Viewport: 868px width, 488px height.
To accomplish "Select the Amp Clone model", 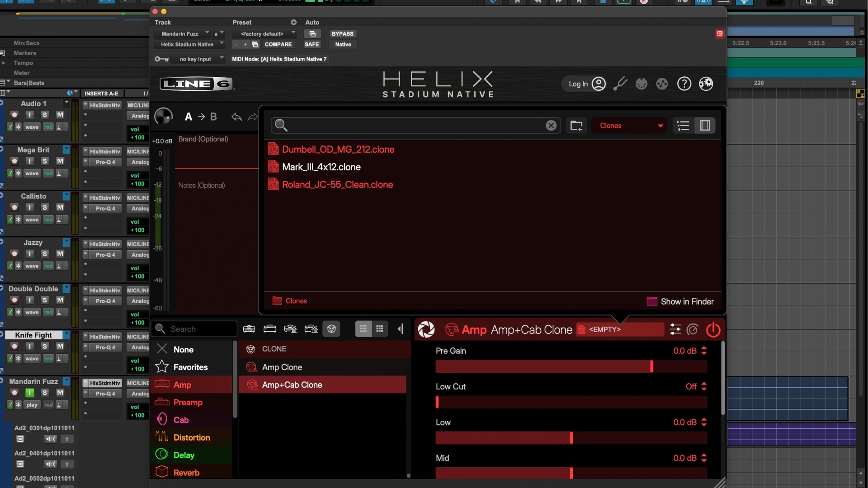I will point(322,367).
